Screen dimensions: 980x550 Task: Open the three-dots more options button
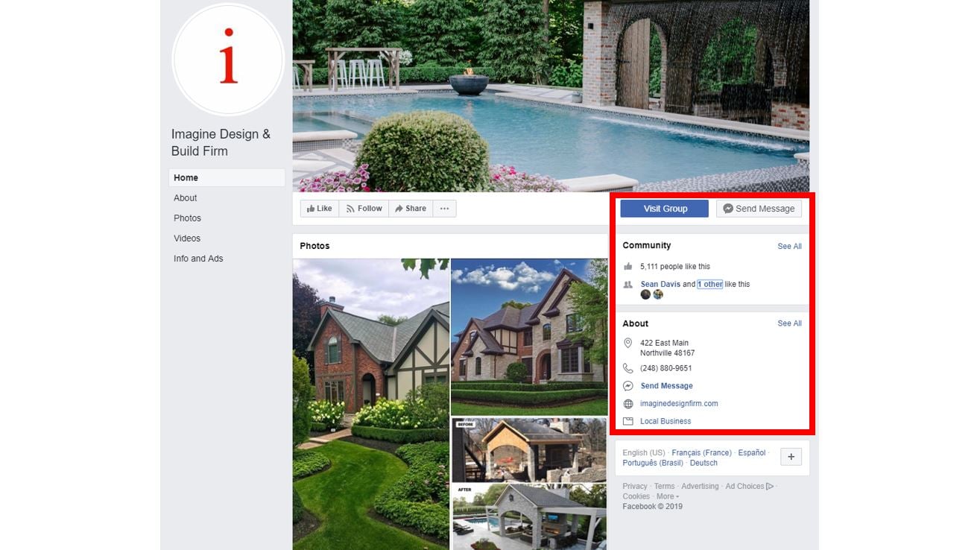(x=444, y=209)
